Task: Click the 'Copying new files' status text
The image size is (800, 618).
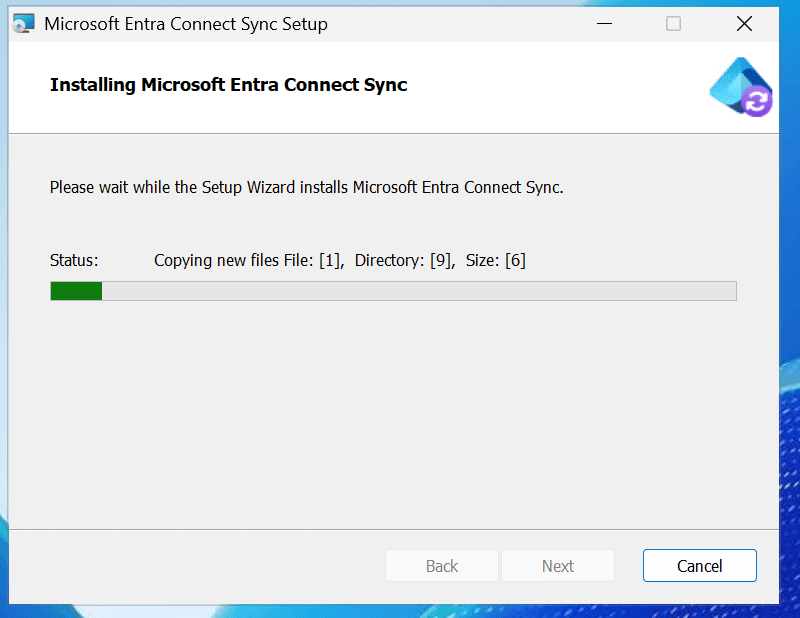Action: [x=340, y=260]
